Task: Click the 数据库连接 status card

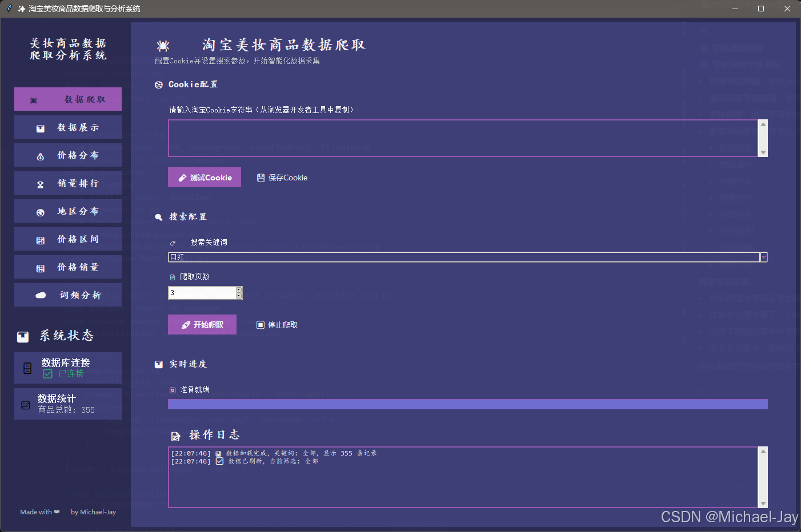Action: click(x=68, y=368)
